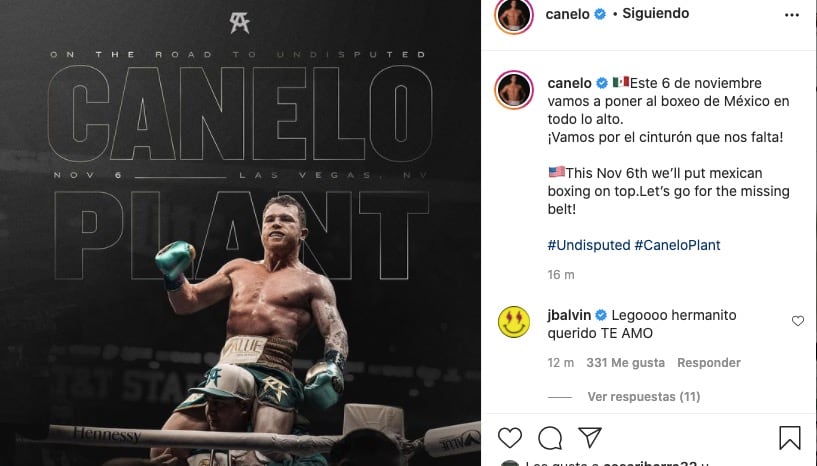The height and width of the screenshot is (466, 817).
Task: Expand Ver respuestas (11) replies
Action: click(643, 396)
